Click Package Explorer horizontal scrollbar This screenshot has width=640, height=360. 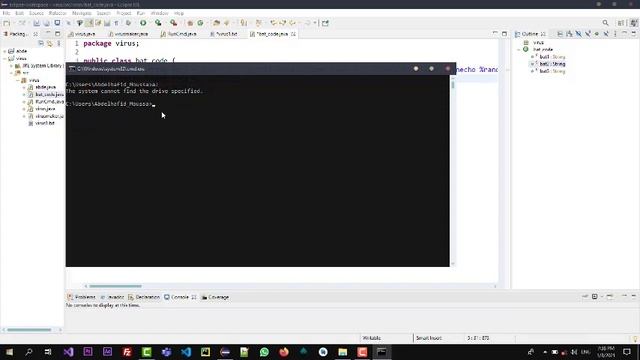tap(29, 330)
